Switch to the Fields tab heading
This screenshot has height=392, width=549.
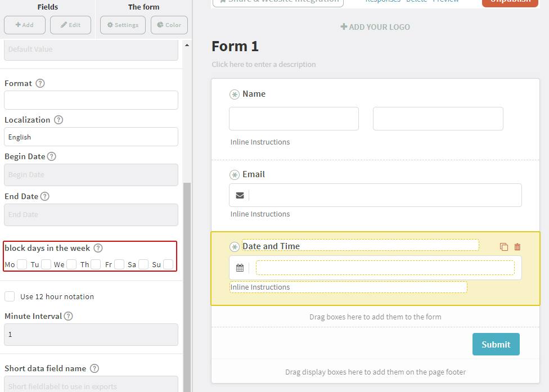click(48, 7)
